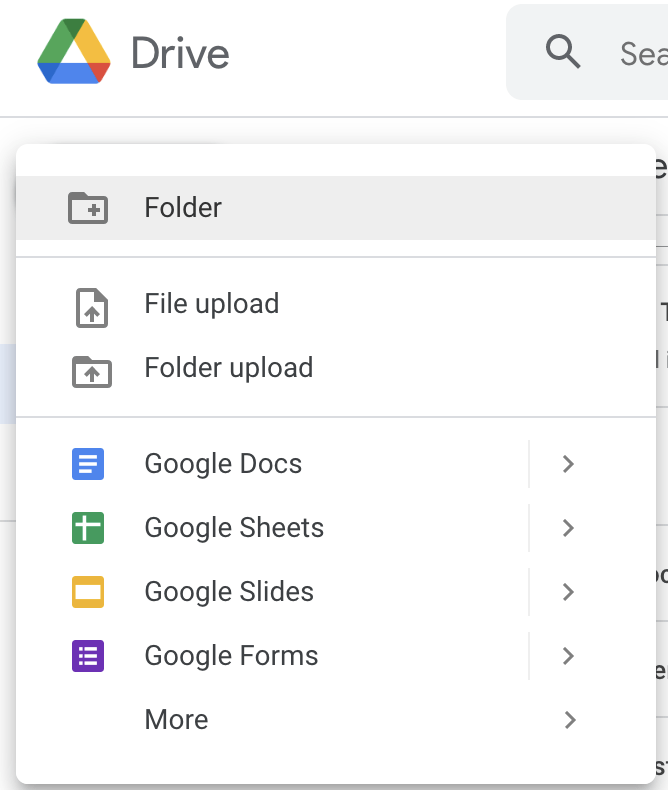Focus the Search in Drive field
Screen dimensions: 668x790
tap(587, 52)
